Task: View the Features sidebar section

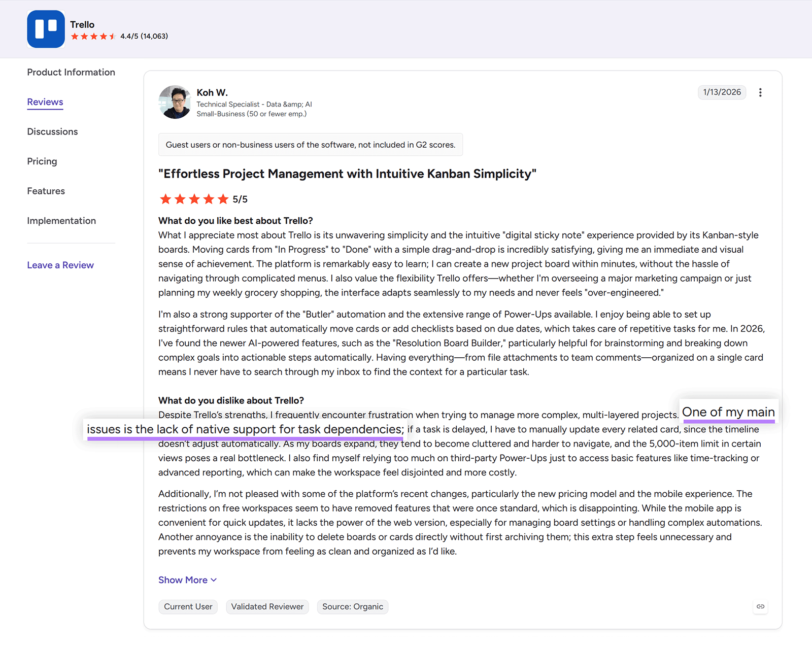Action: [x=46, y=191]
